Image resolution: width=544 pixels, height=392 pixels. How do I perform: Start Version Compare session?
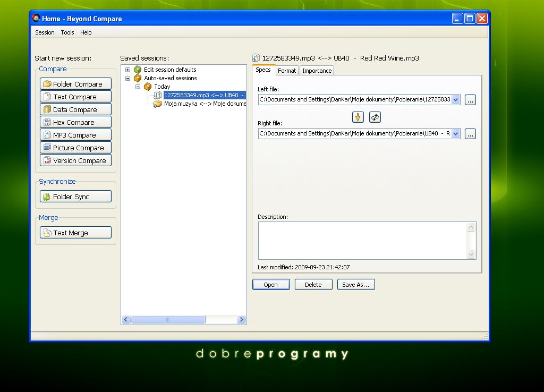(75, 160)
